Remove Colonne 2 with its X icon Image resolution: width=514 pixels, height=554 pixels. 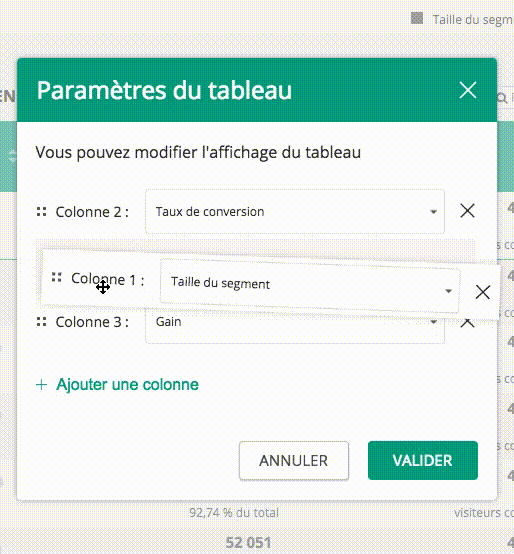click(467, 211)
